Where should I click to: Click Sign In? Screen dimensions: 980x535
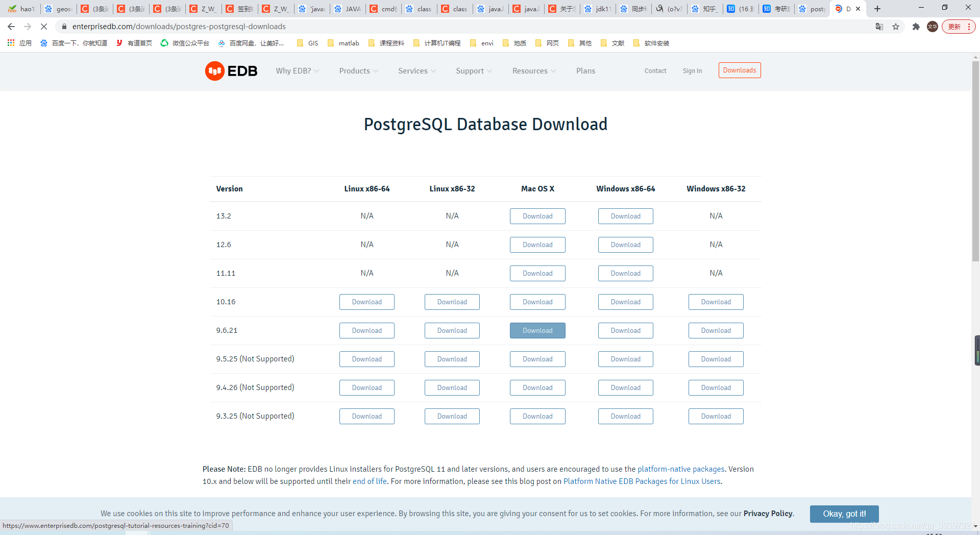pos(692,71)
